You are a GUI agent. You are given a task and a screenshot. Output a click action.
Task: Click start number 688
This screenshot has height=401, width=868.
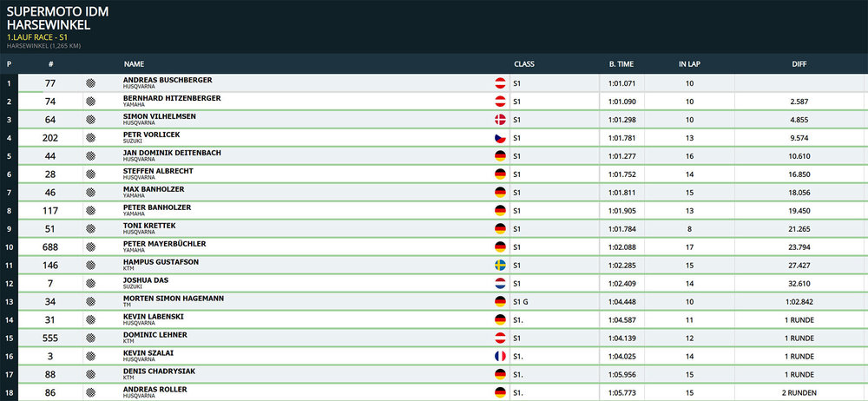[50, 247]
